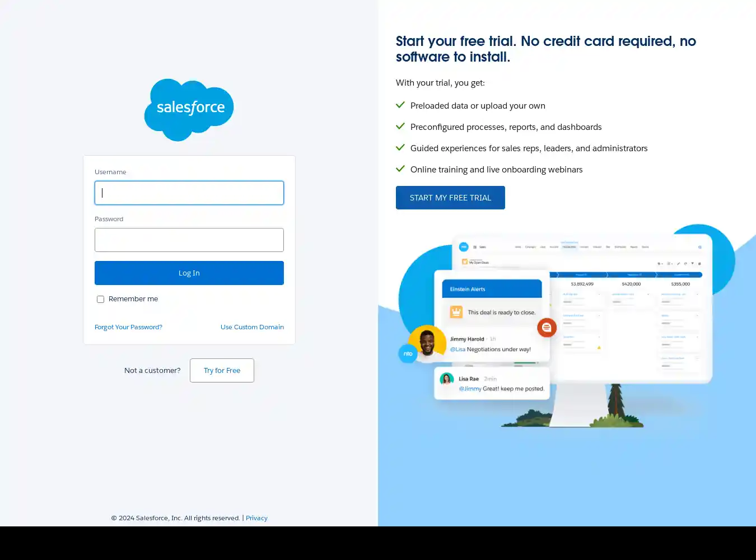The width and height of the screenshot is (756, 560).
Task: Choose Use Custom Domain link
Action: [x=252, y=327]
